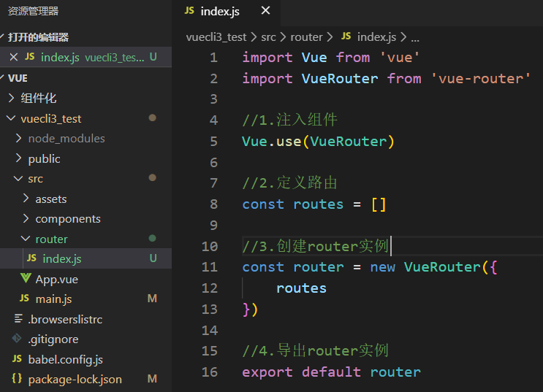Click the JS icon beside babel.config.js
Screen dimensions: 543x392
tap(17, 359)
